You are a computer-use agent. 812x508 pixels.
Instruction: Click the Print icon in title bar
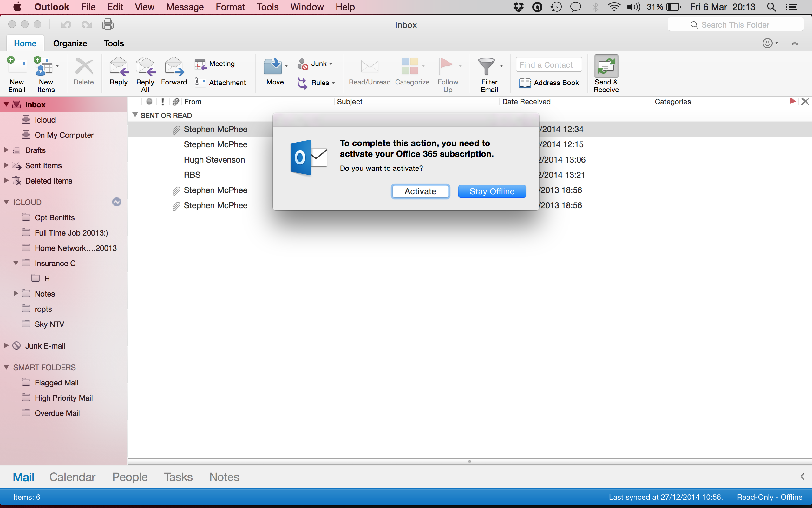[108, 24]
